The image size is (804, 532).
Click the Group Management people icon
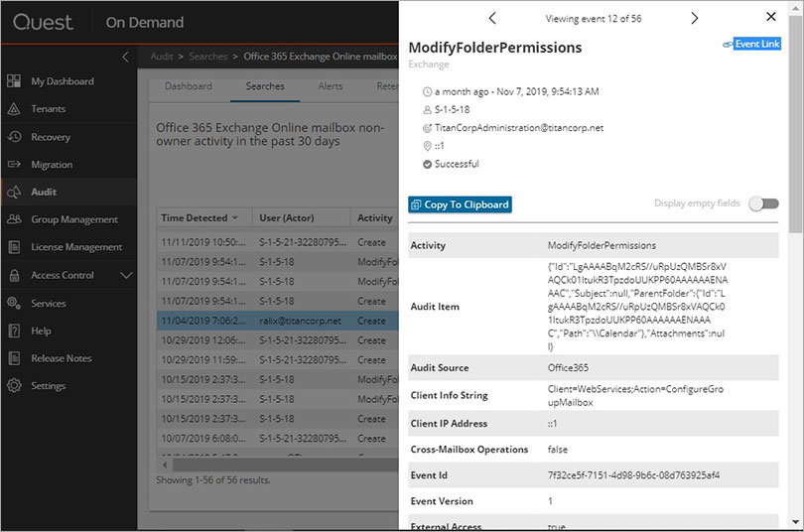pos(14,219)
